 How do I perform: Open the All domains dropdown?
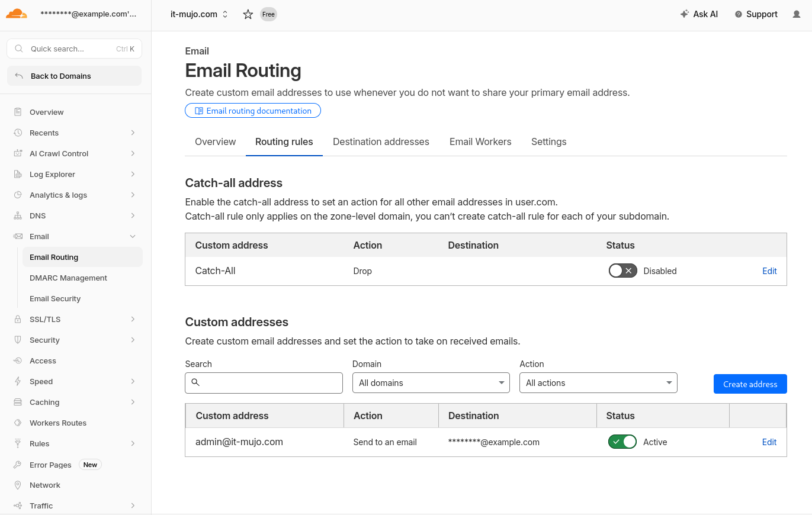click(x=431, y=383)
